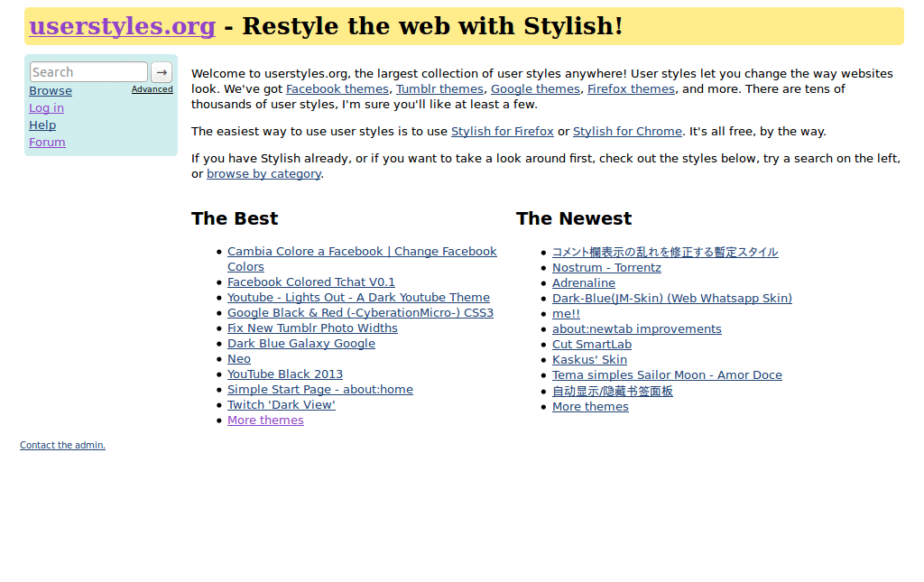Open Tumblr themes link
The width and height of the screenshot is (924, 582).
point(439,88)
